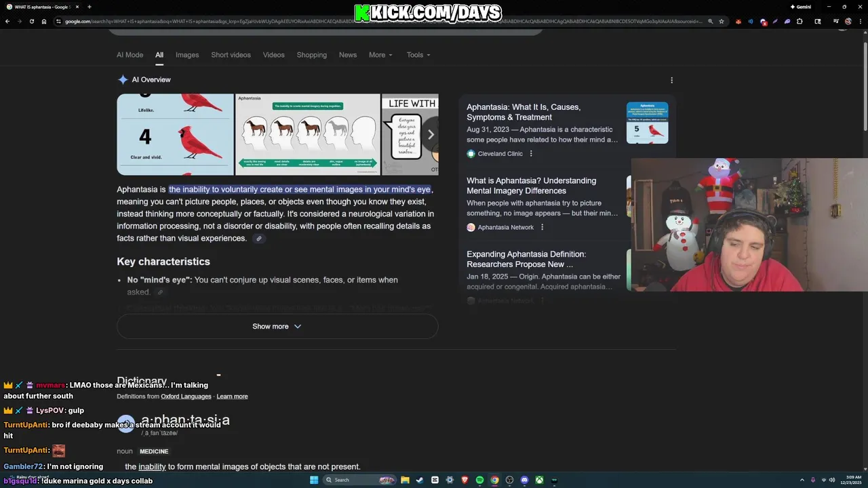Click the underlined inability word in definition
The image size is (868, 488).
(152, 466)
